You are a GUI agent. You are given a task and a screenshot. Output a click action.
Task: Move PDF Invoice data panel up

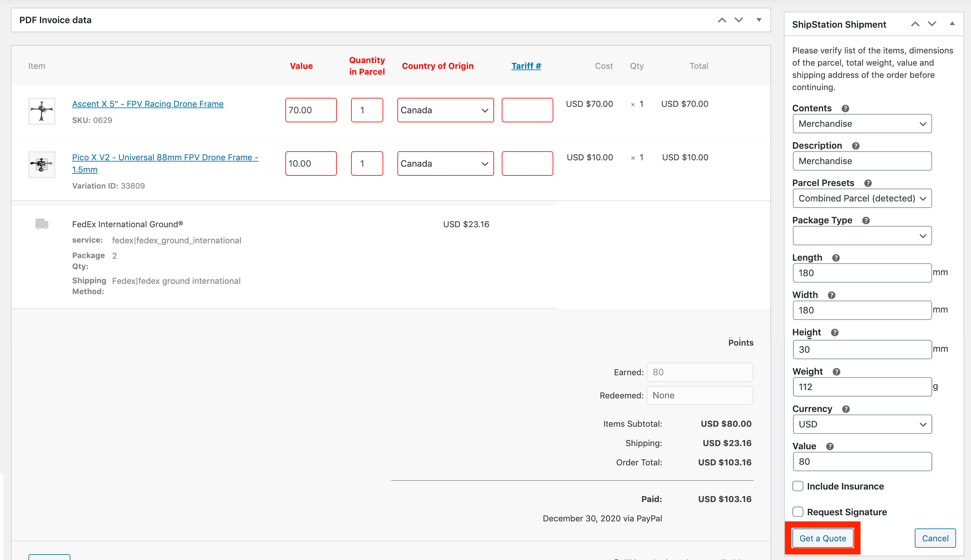point(722,20)
